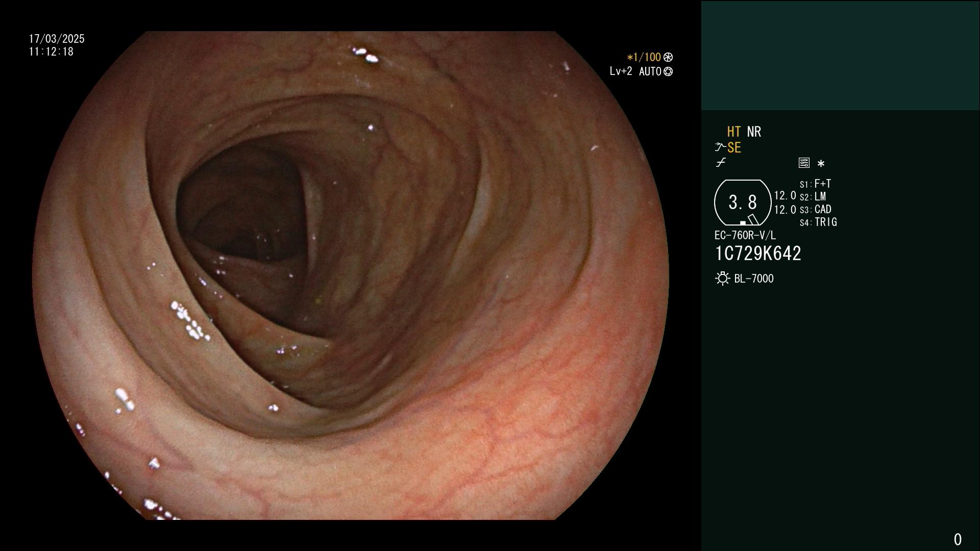Click the Lv+2 brightness level text
The image size is (980, 551).
621,71
